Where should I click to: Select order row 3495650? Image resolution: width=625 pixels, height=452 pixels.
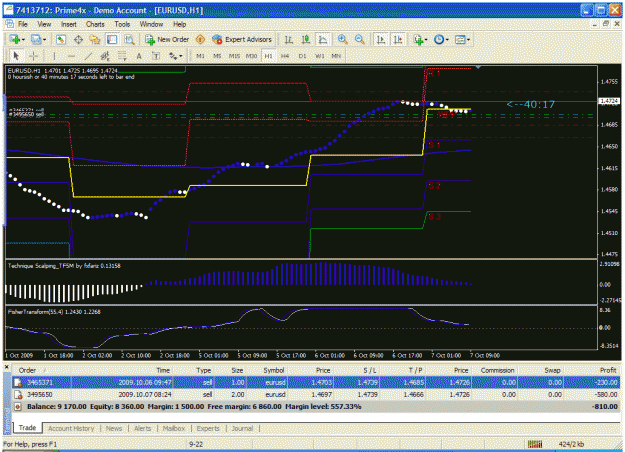point(316,395)
